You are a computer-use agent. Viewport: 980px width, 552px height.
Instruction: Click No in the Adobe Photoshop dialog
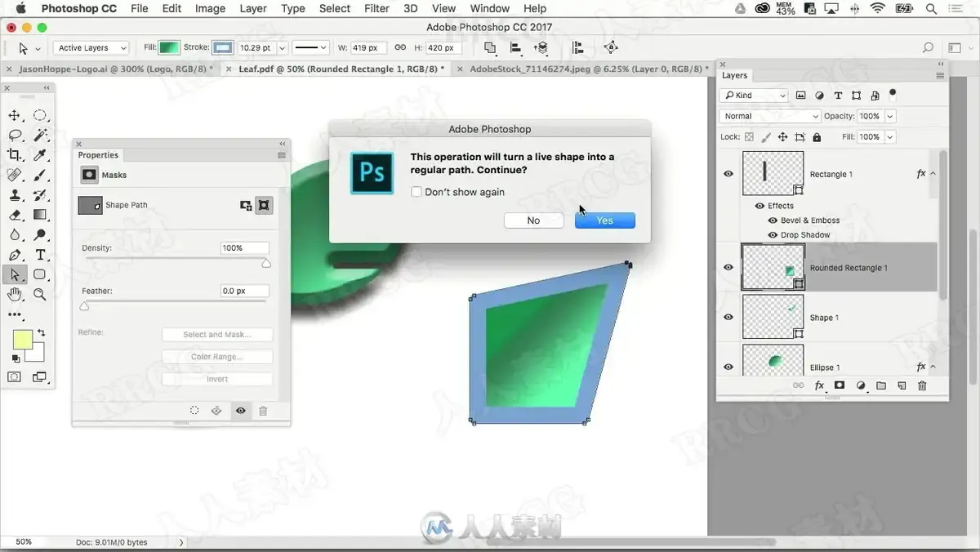[x=533, y=220]
